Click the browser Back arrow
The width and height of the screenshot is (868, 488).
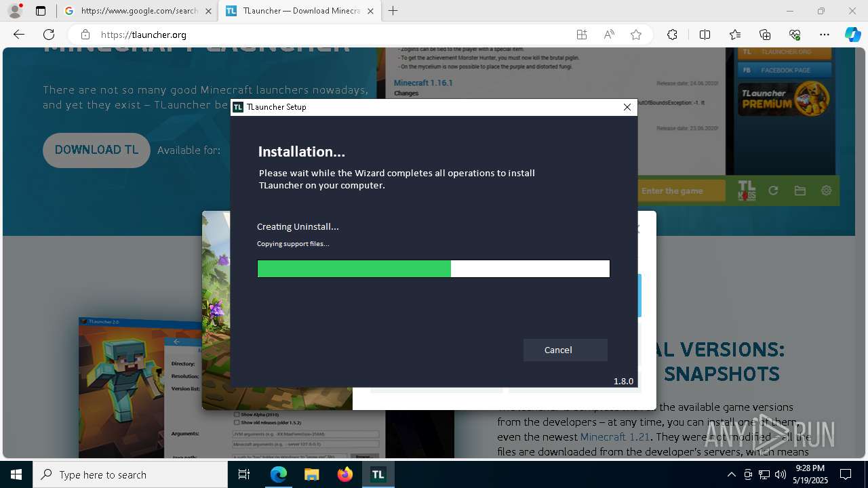pos(19,35)
